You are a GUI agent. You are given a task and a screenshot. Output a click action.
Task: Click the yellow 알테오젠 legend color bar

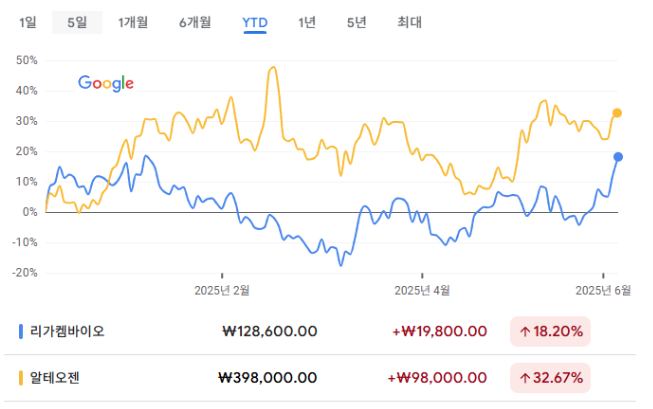pos(21,378)
